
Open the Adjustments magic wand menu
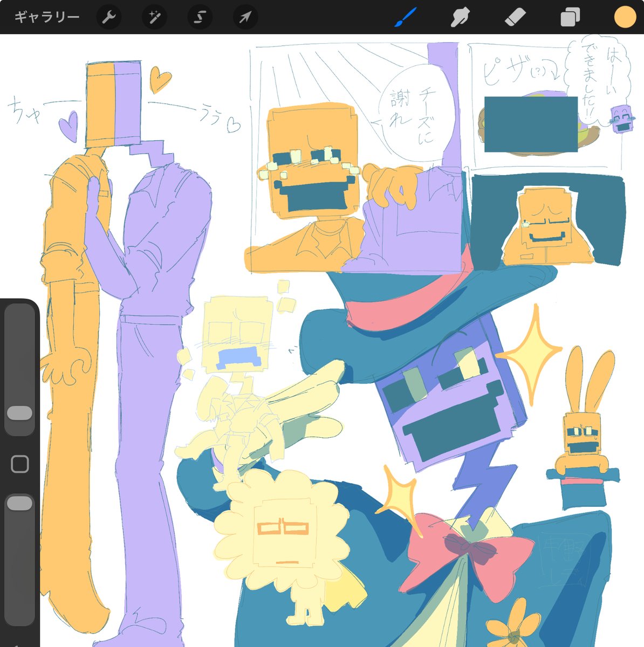tap(154, 17)
